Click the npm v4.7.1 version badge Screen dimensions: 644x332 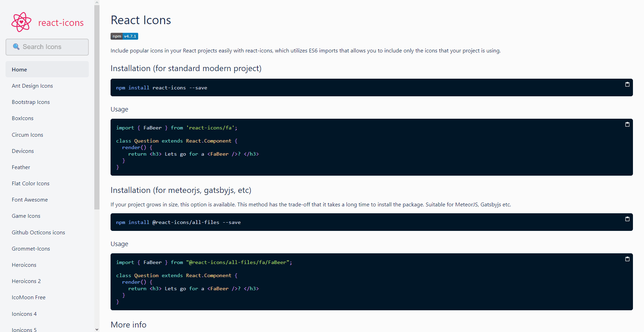pos(124,36)
